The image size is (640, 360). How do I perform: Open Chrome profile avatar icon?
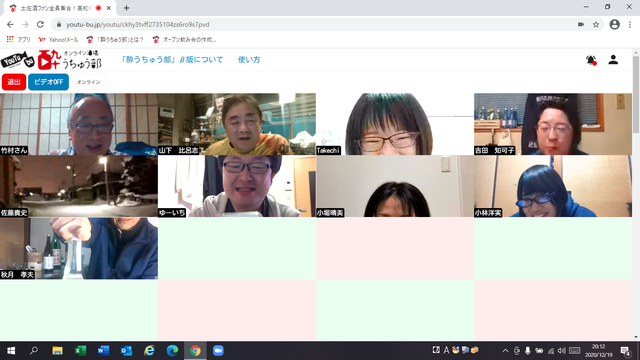(614, 24)
